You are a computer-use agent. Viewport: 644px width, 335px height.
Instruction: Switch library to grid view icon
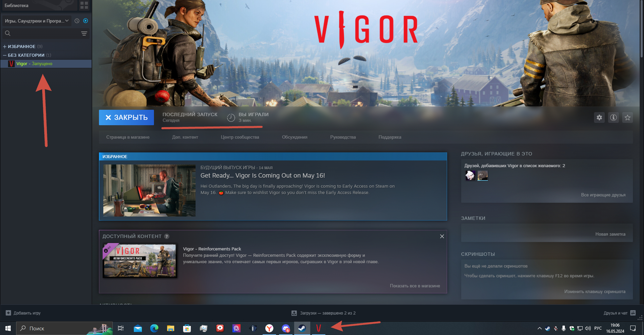84,5
